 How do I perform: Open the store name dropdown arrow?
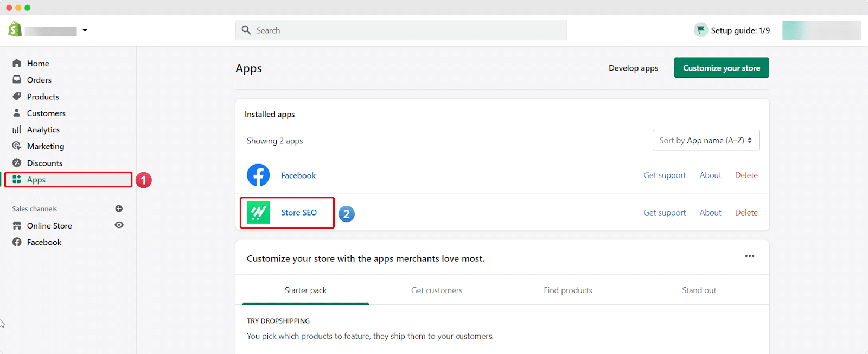tap(85, 30)
